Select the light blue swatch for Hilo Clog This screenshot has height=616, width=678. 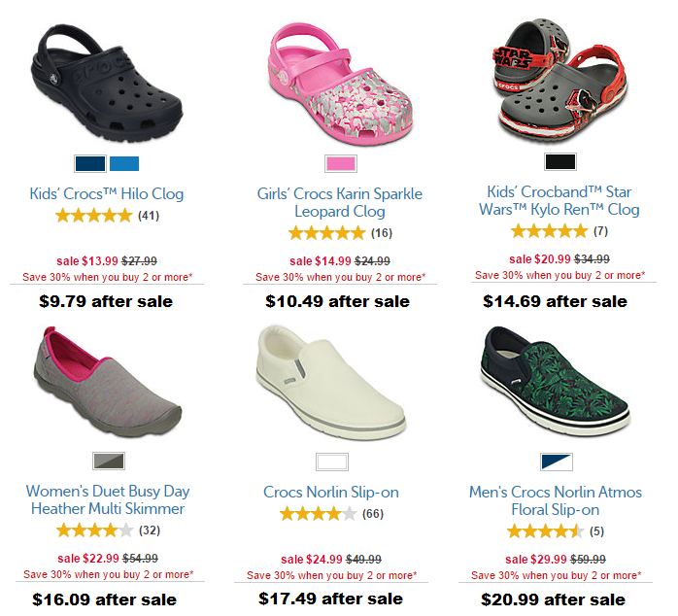point(124,164)
